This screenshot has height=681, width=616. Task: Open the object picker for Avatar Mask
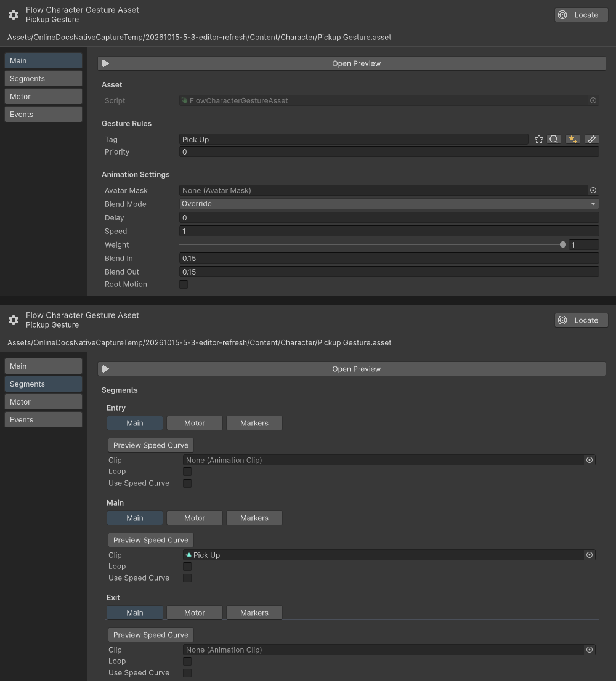pyautogui.click(x=593, y=190)
